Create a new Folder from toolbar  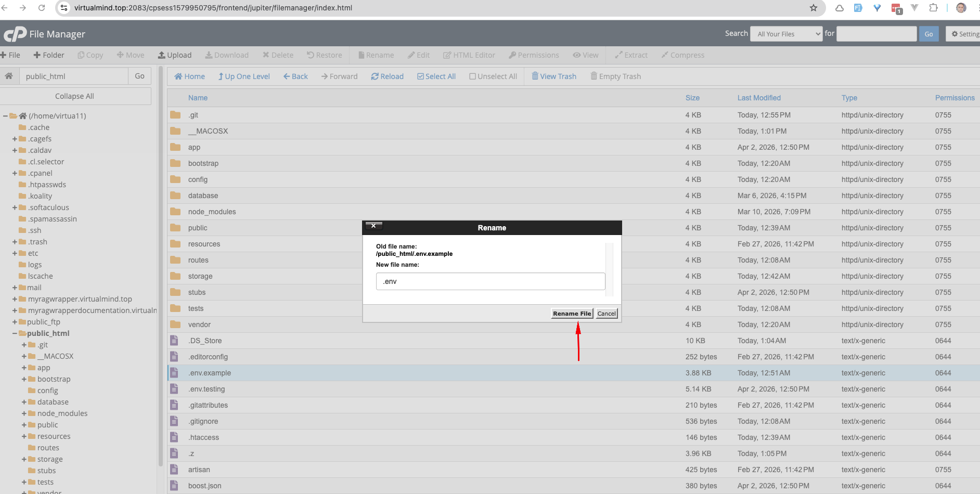[x=49, y=55]
